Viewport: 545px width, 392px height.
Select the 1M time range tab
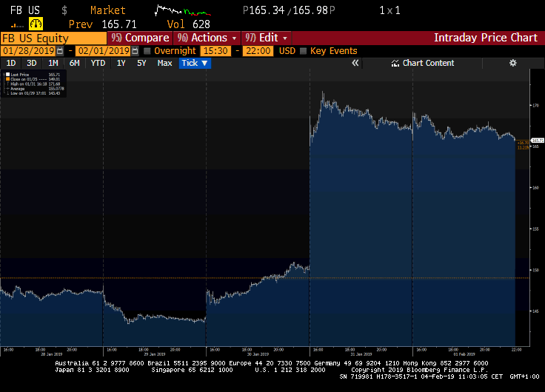pyautogui.click(x=53, y=63)
